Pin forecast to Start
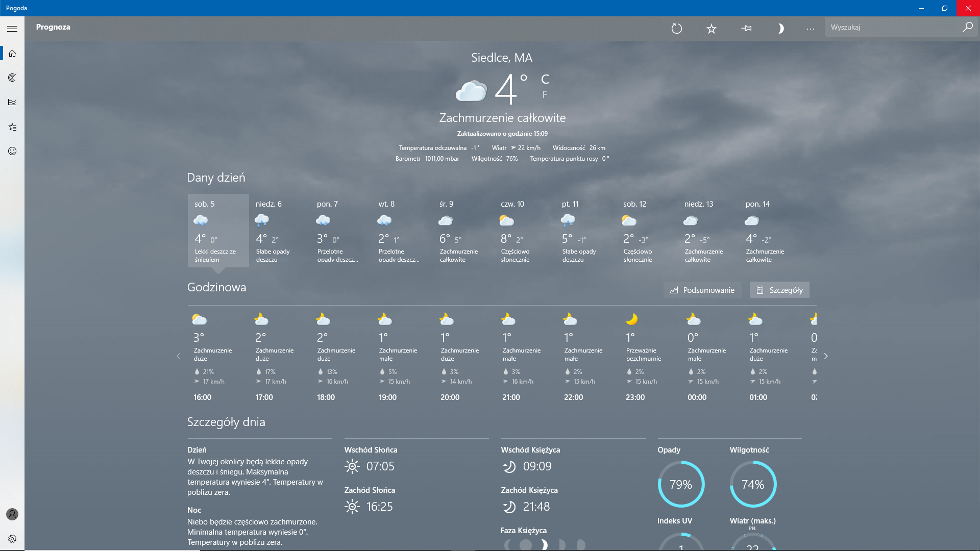 pos(746,29)
